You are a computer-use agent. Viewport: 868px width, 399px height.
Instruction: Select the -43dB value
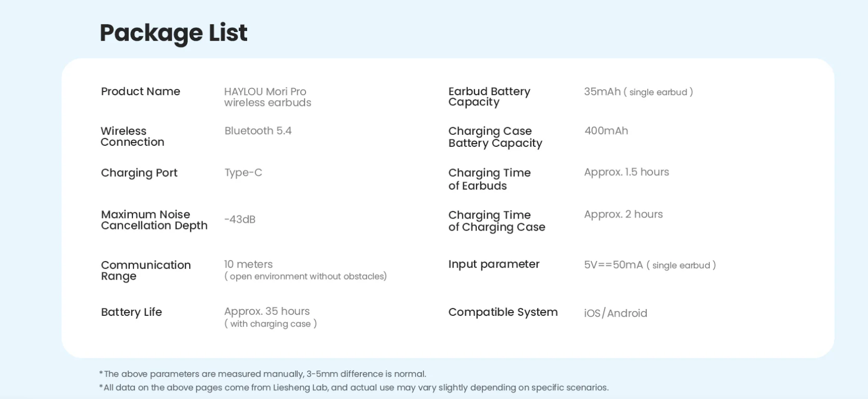point(240,219)
